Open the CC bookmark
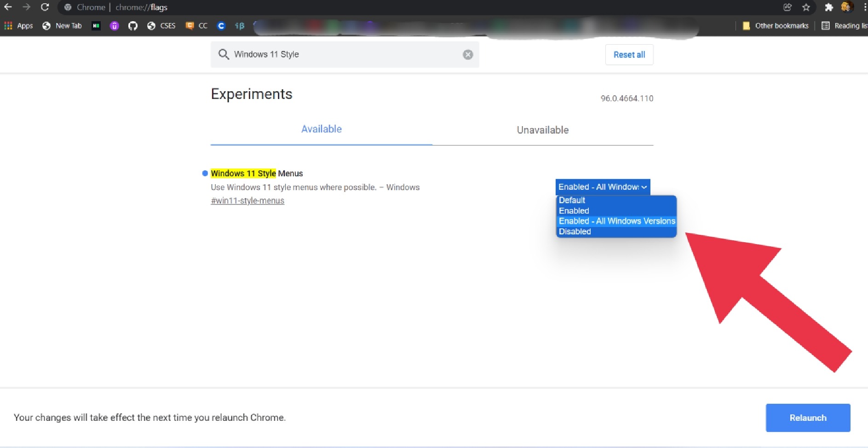This screenshot has height=448, width=868. [196, 26]
